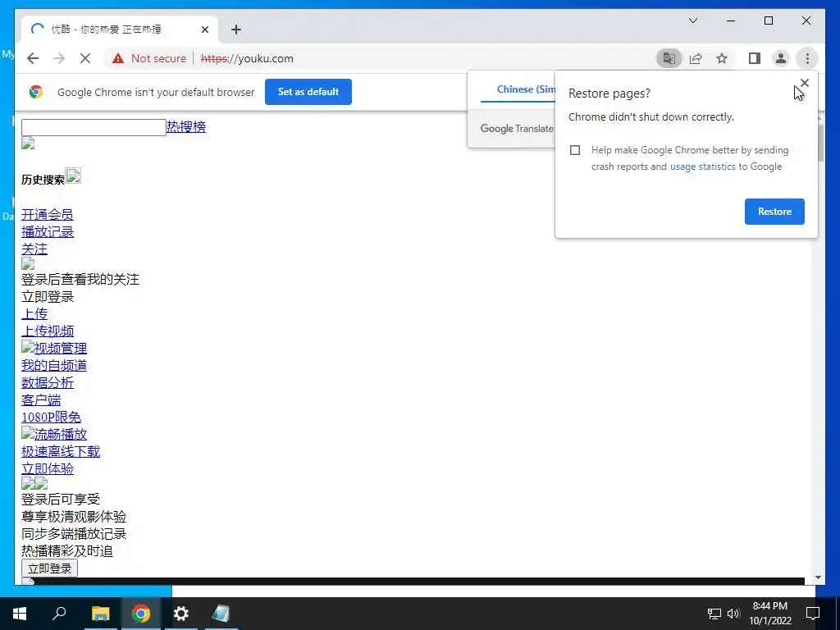Toggle the Chrome side panel icon
The width and height of the screenshot is (840, 630).
click(755, 58)
